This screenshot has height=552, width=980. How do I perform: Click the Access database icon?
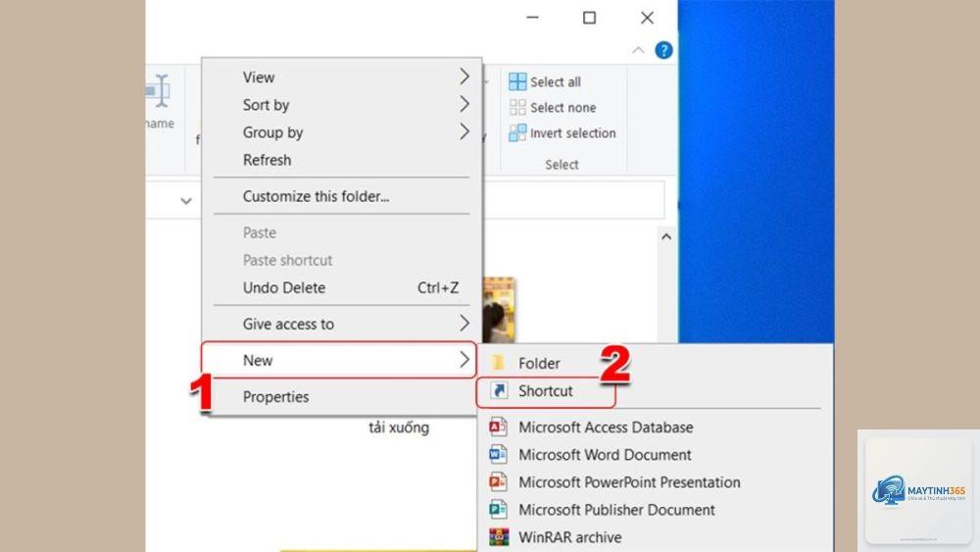coord(498,427)
